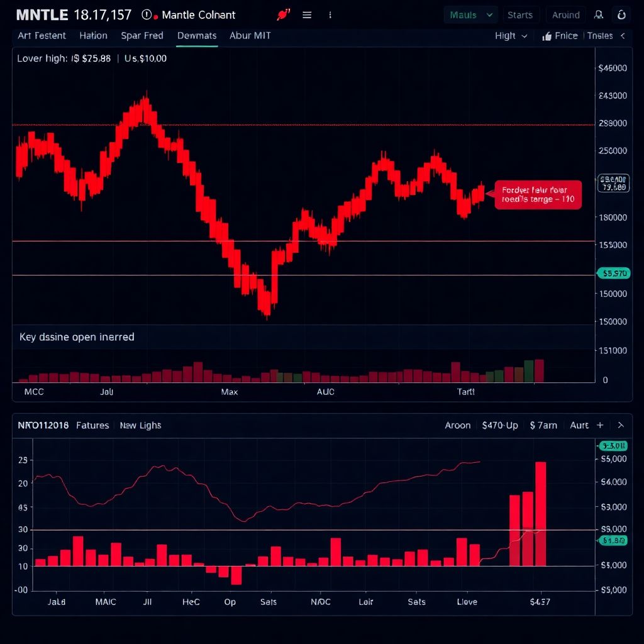Click the vertical three-dot more options icon

(x=330, y=15)
